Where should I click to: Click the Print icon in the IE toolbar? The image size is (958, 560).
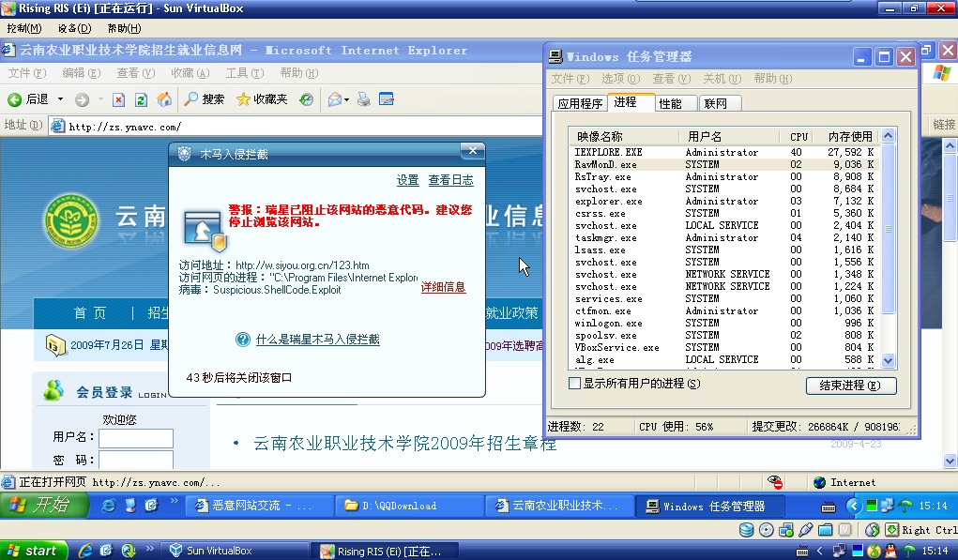[x=363, y=99]
